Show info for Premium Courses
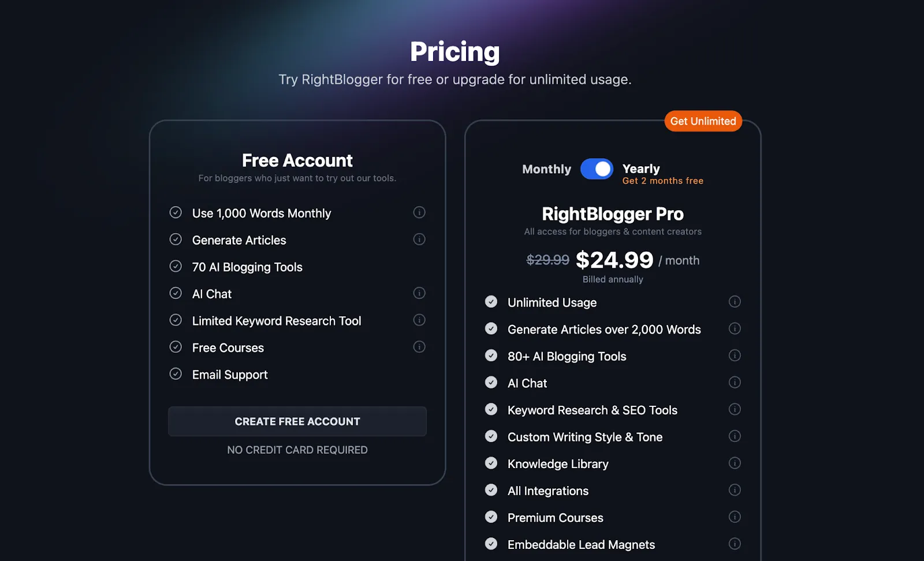Image resolution: width=924 pixels, height=561 pixels. (735, 517)
